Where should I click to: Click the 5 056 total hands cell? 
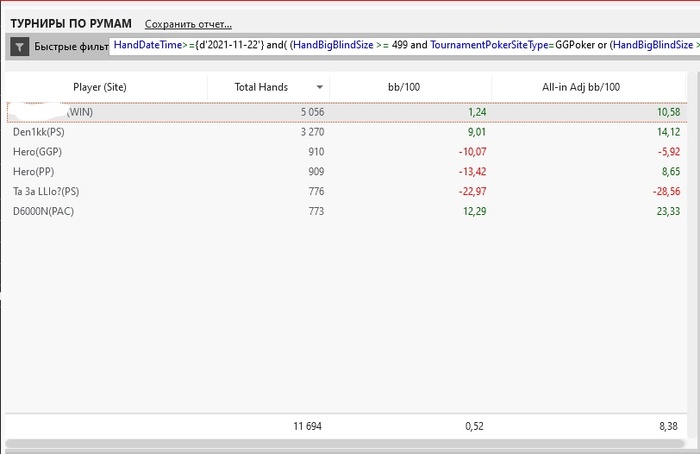(x=312, y=112)
